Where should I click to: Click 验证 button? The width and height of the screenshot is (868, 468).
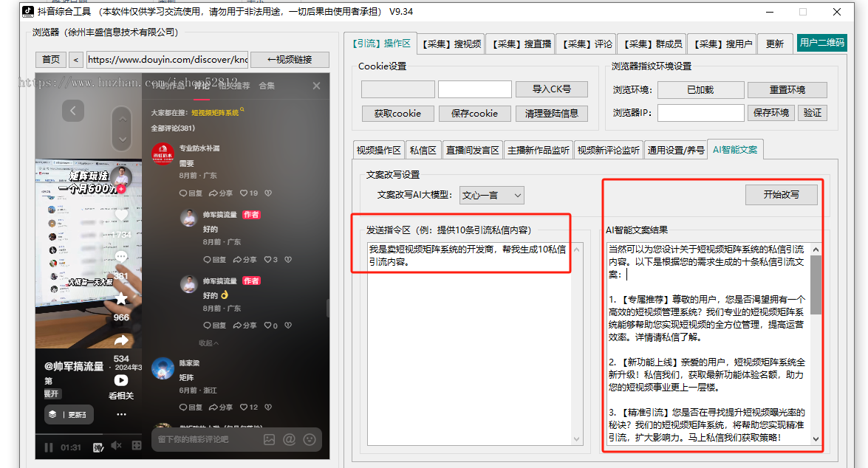click(812, 113)
